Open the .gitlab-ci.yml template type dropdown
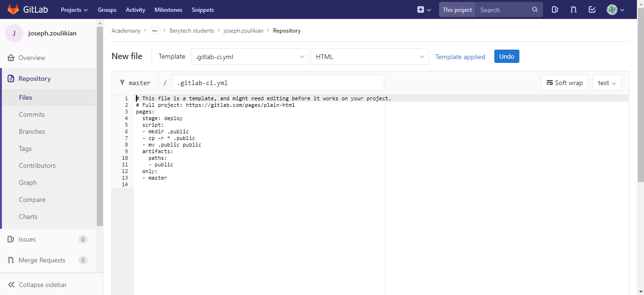This screenshot has height=295, width=644. (x=250, y=57)
